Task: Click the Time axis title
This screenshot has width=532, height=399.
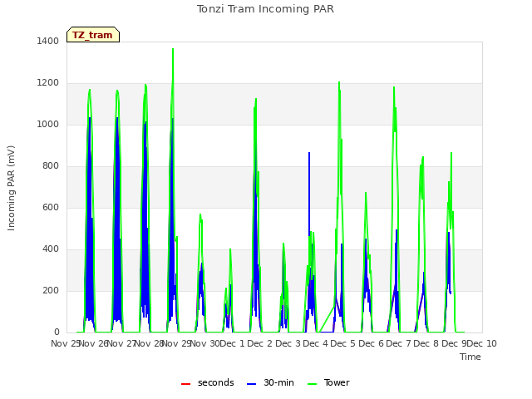Action: (470, 357)
